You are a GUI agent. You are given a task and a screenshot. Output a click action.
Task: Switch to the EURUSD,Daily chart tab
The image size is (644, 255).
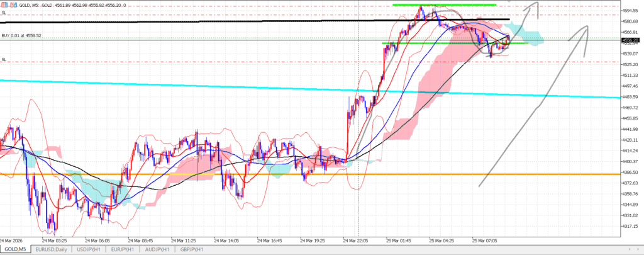(x=52, y=250)
